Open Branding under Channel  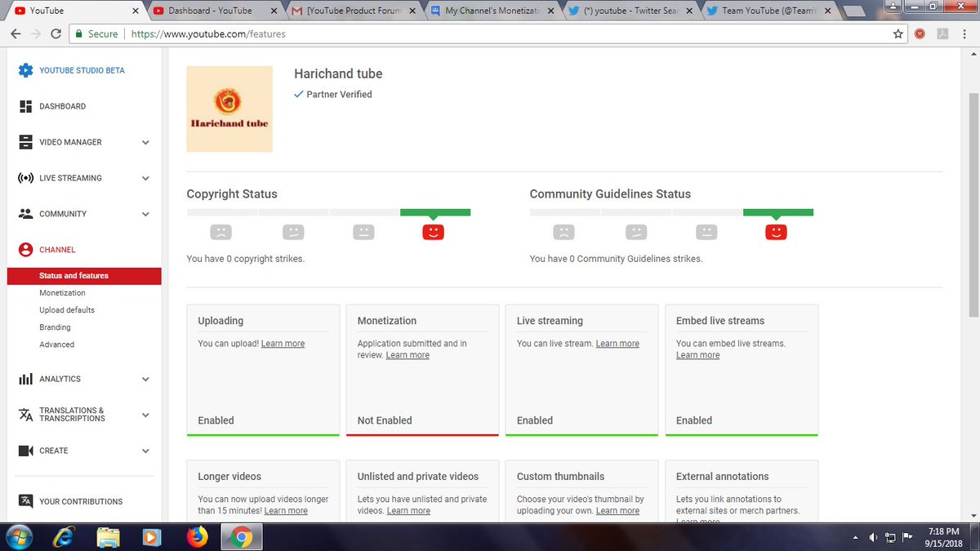point(55,327)
